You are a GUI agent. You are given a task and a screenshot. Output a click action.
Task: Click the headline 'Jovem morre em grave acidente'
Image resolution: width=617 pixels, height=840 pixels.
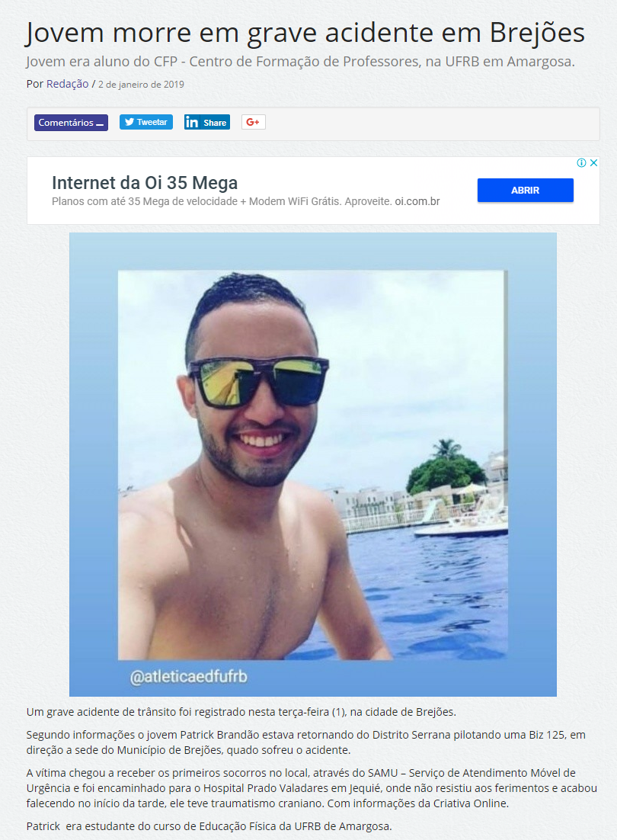(x=305, y=33)
